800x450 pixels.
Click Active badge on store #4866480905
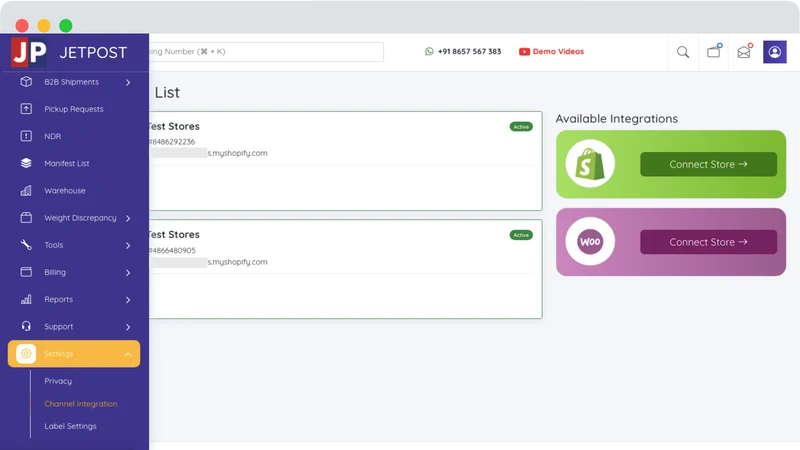(521, 235)
